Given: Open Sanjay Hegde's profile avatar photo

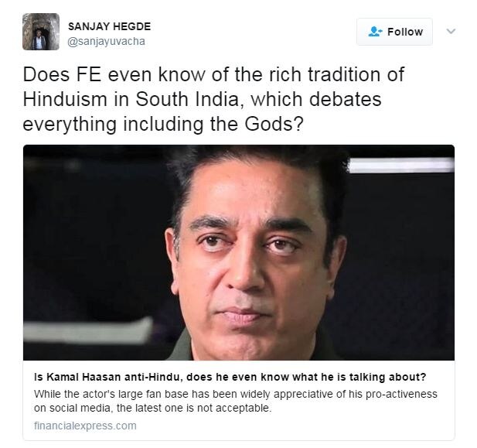Looking at the screenshot, I should (x=41, y=32).
